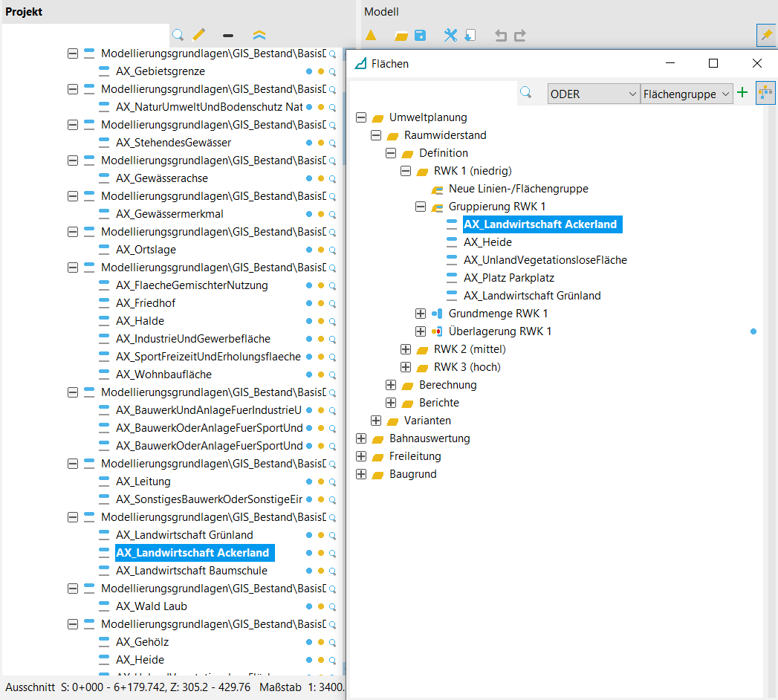778x700 pixels.
Task: Click magnifier icon next to AX_Ortslage
Action: coord(332,250)
